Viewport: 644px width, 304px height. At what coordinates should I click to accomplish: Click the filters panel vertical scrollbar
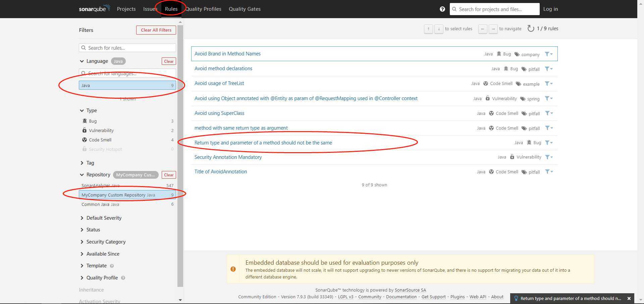click(x=180, y=156)
